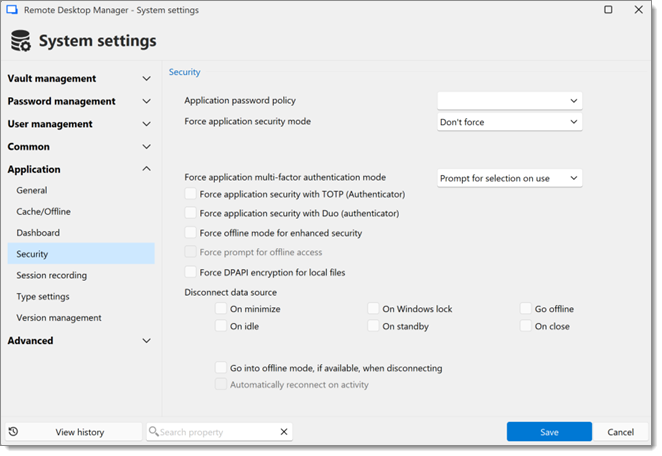Check Automatically reconnect on activity
Image resolution: width=662 pixels, height=456 pixels.
(x=221, y=384)
